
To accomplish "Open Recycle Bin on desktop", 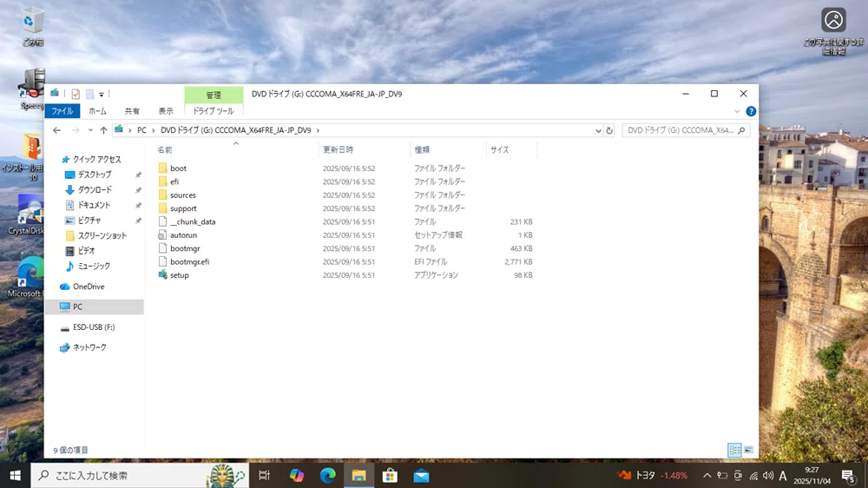I will [x=32, y=26].
